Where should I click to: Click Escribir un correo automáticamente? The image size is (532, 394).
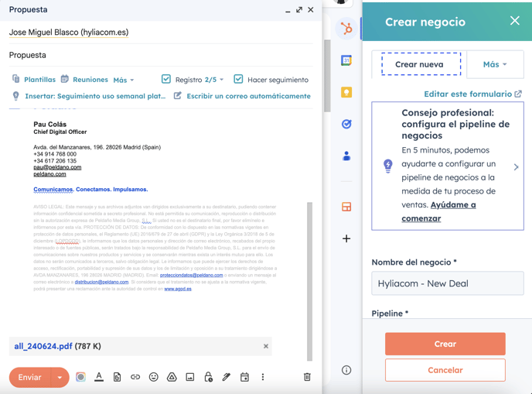248,96
